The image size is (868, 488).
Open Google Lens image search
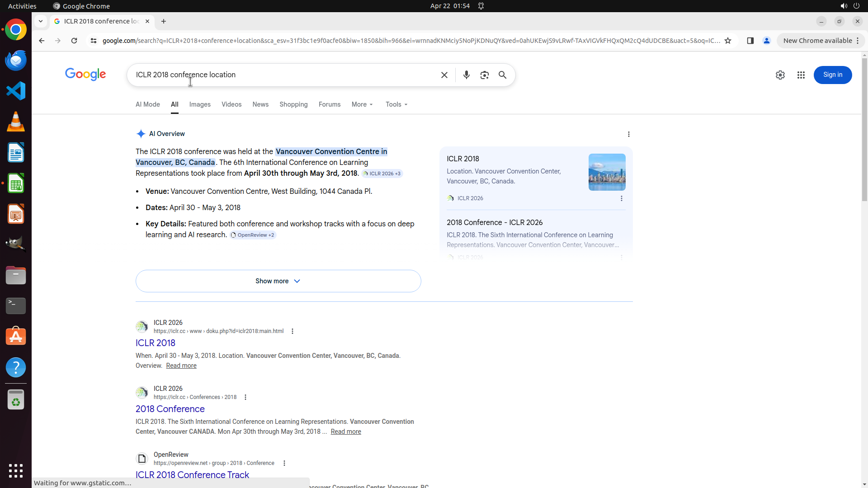click(x=484, y=75)
